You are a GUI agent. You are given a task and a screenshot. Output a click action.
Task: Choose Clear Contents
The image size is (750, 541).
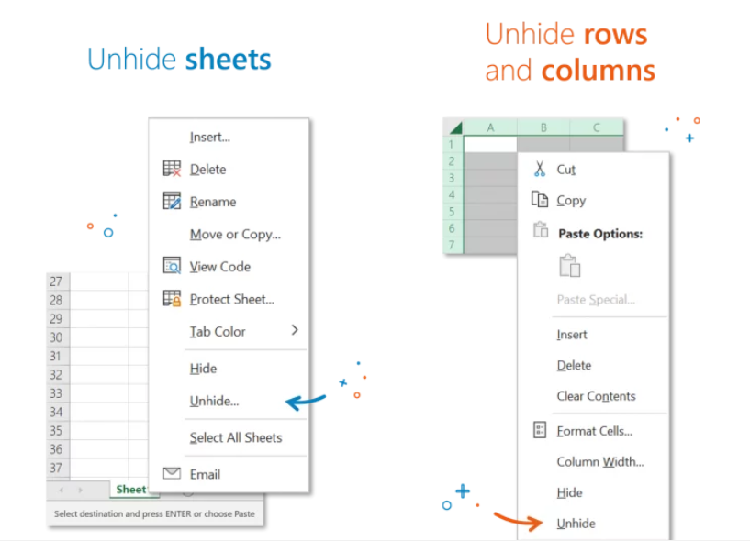tap(596, 396)
